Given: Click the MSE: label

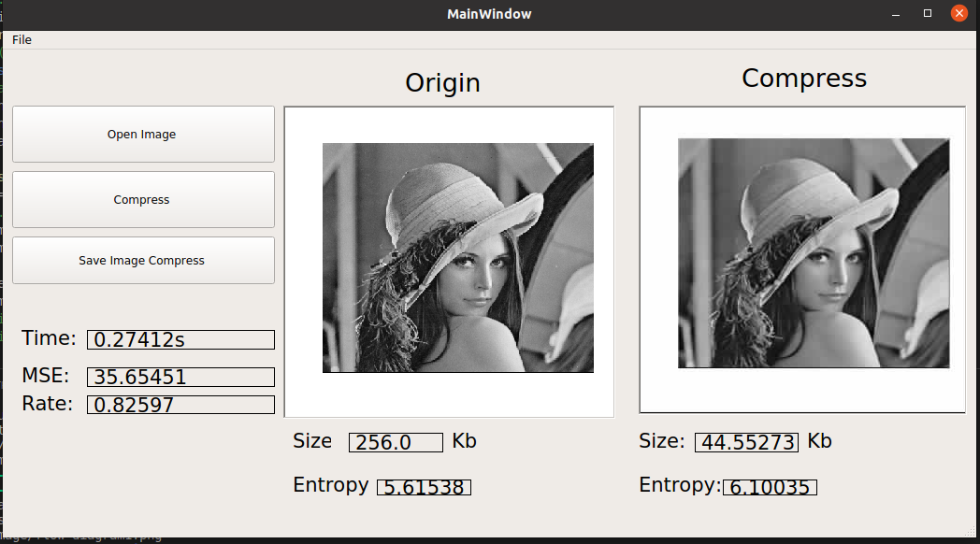Looking at the screenshot, I should (x=46, y=376).
